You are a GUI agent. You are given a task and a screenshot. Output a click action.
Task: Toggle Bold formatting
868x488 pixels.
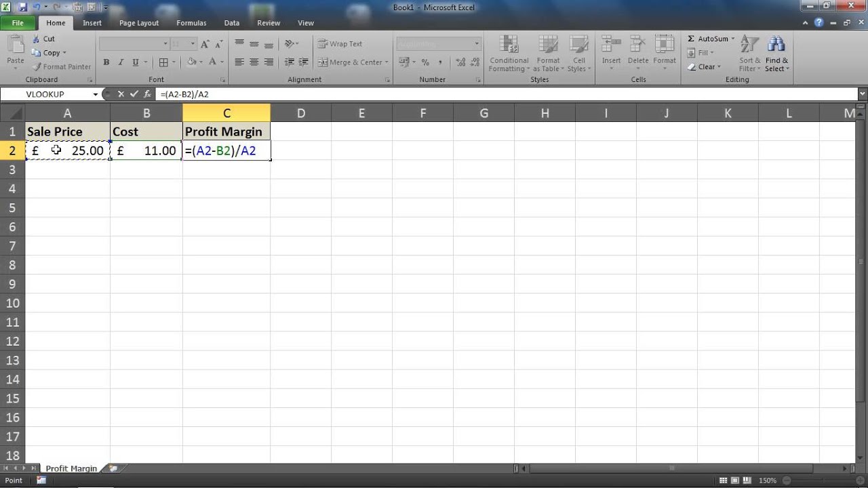coord(106,62)
